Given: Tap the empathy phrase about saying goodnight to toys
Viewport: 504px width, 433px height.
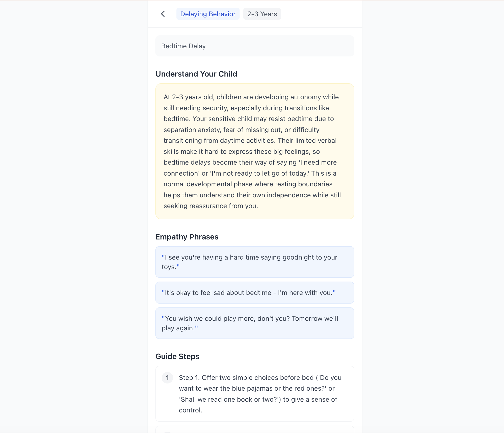Looking at the screenshot, I should pos(254,262).
